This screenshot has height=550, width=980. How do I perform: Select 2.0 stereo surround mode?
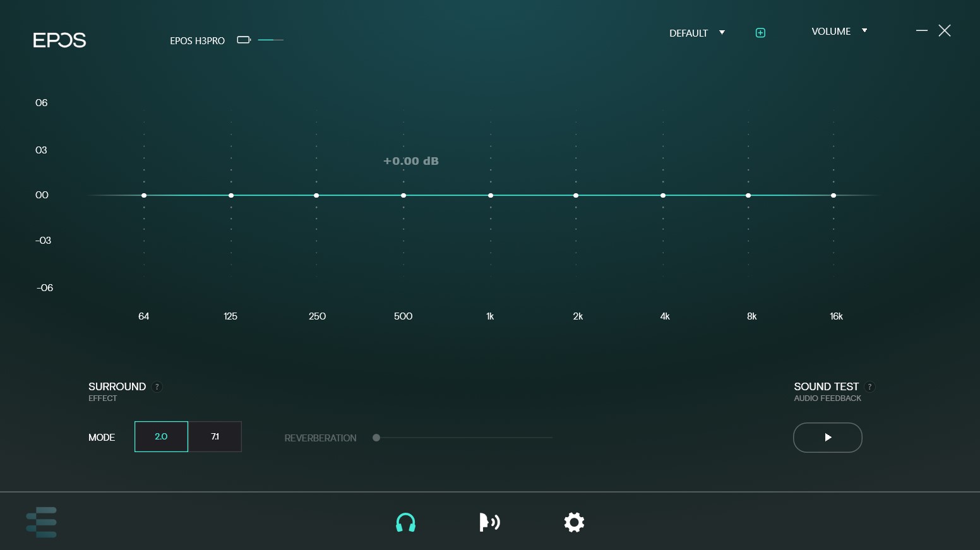161,436
